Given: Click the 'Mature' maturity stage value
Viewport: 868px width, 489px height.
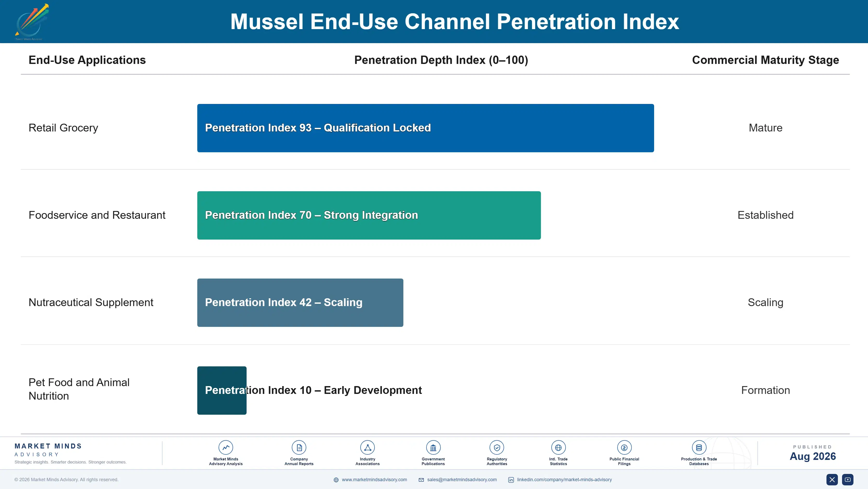Looking at the screenshot, I should [765, 128].
